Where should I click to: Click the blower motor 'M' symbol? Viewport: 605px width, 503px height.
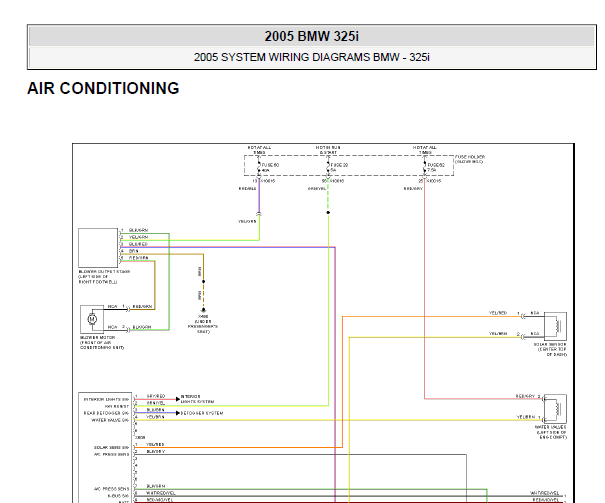point(92,319)
